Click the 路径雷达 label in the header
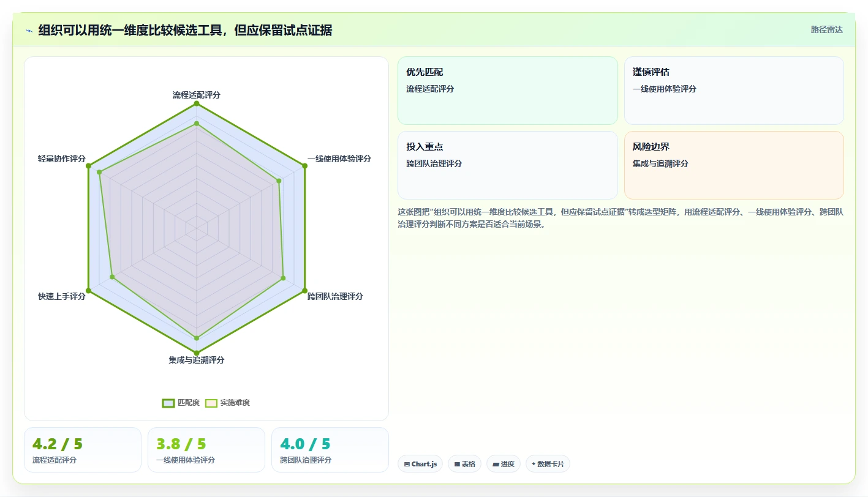Image resolution: width=868 pixels, height=497 pixels. 826,29
